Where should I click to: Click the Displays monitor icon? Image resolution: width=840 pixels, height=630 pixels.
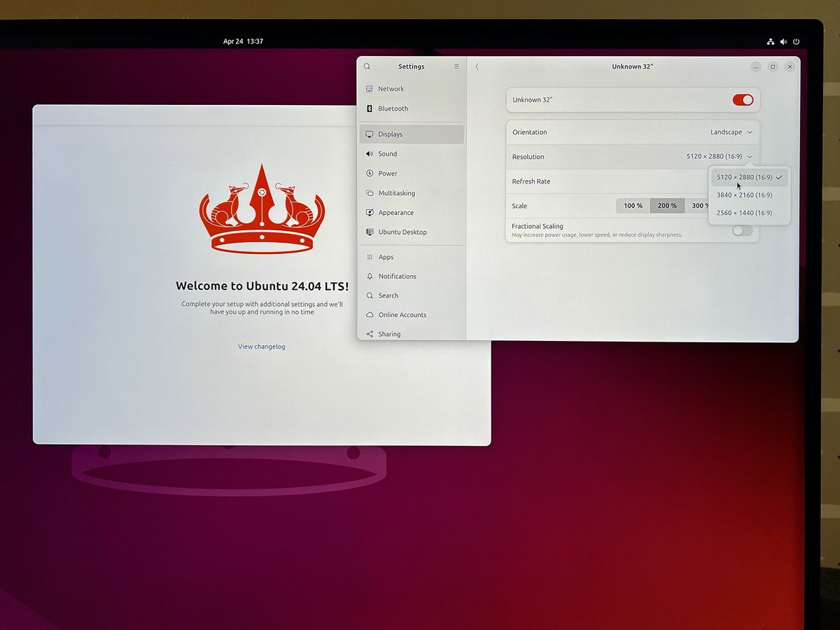[x=370, y=134]
